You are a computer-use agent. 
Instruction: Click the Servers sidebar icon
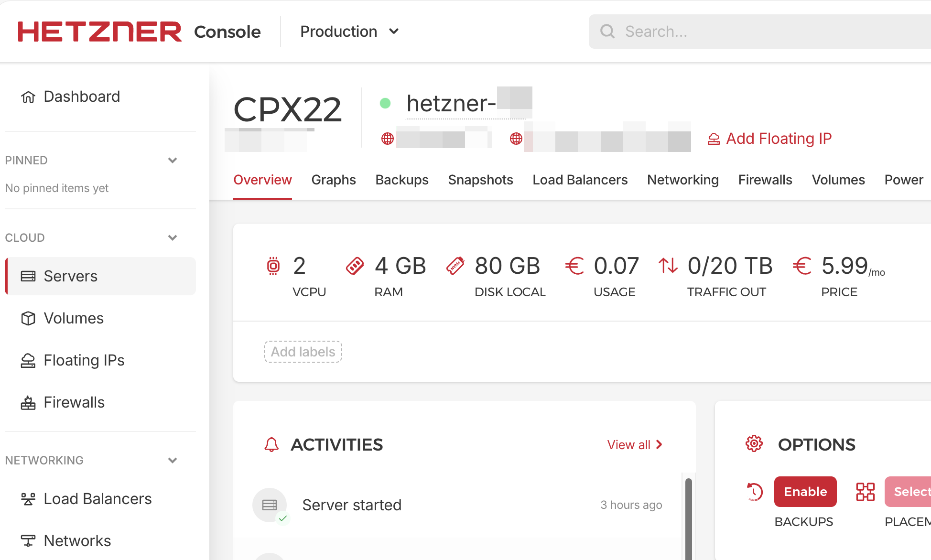tap(28, 276)
